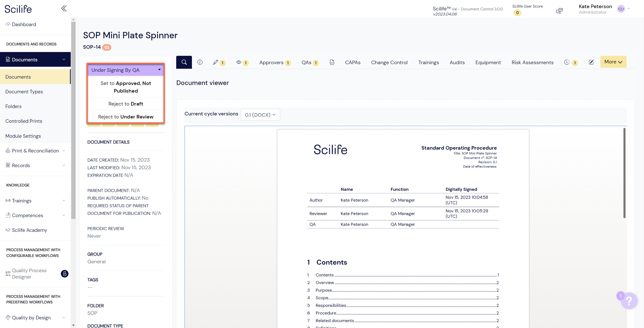Open the Current cycle versions dropdown
Screen dimensions: 644x328
point(260,115)
